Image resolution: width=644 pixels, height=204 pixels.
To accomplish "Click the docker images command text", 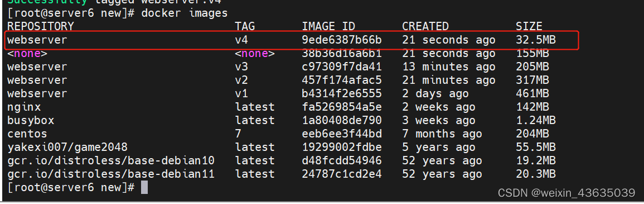I will click(184, 13).
